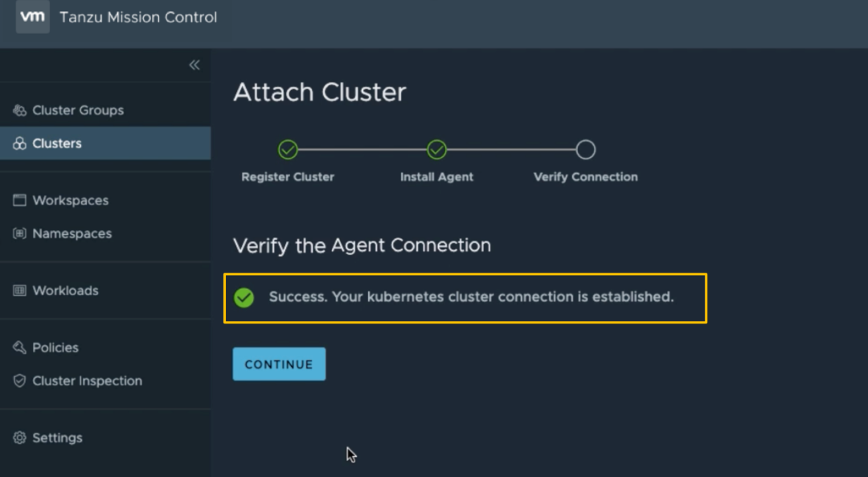Click the Install Agent step label

coord(436,177)
